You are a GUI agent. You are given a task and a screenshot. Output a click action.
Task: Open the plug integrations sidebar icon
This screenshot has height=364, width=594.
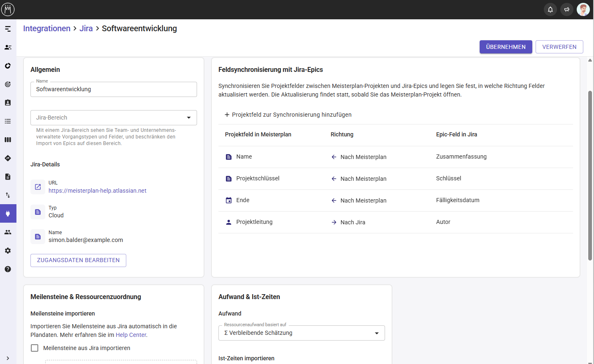(x=8, y=214)
